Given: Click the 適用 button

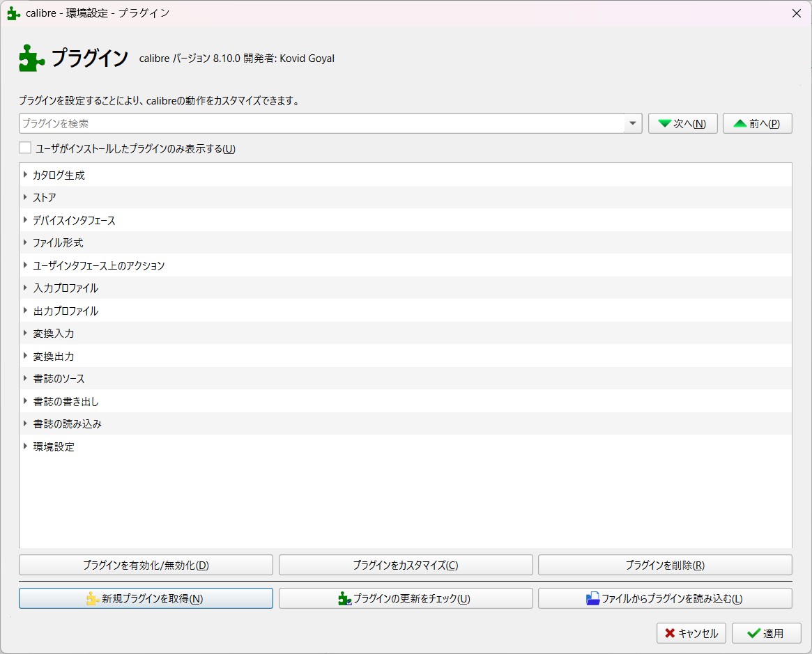Looking at the screenshot, I should [767, 633].
